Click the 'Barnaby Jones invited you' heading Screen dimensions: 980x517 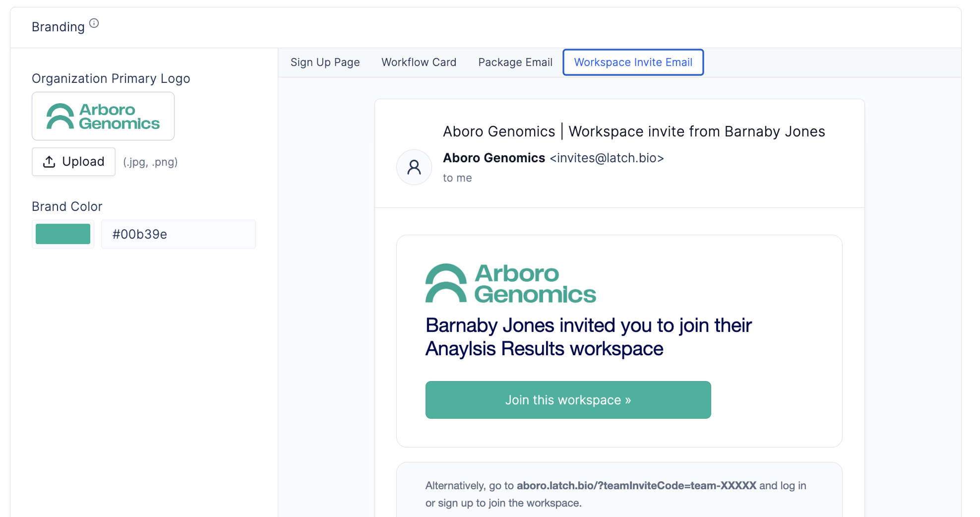pos(589,337)
